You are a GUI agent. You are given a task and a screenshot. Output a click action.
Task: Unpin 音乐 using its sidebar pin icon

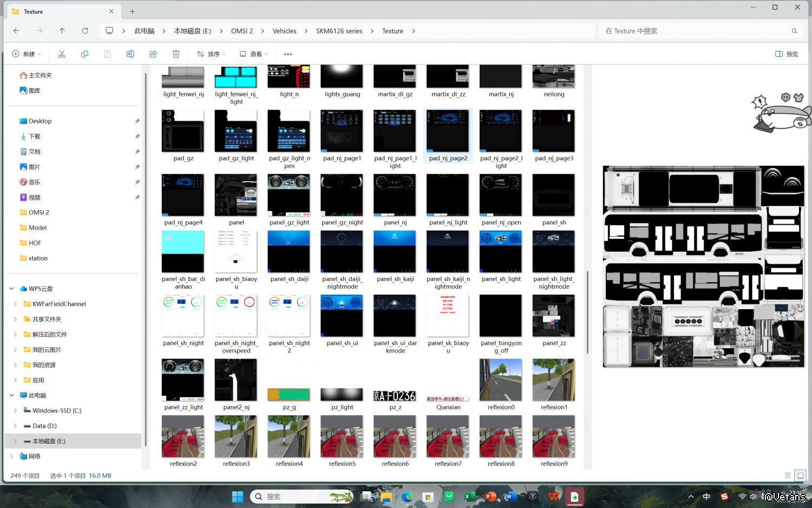click(137, 182)
